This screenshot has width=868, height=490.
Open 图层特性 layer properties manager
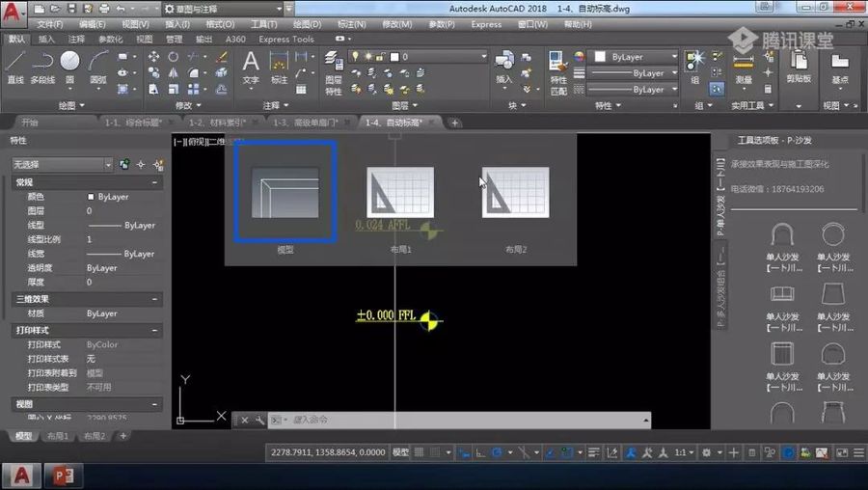pyautogui.click(x=334, y=73)
